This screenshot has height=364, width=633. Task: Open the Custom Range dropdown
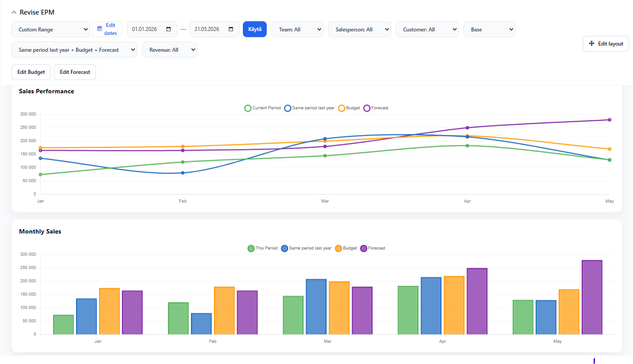tap(50, 29)
